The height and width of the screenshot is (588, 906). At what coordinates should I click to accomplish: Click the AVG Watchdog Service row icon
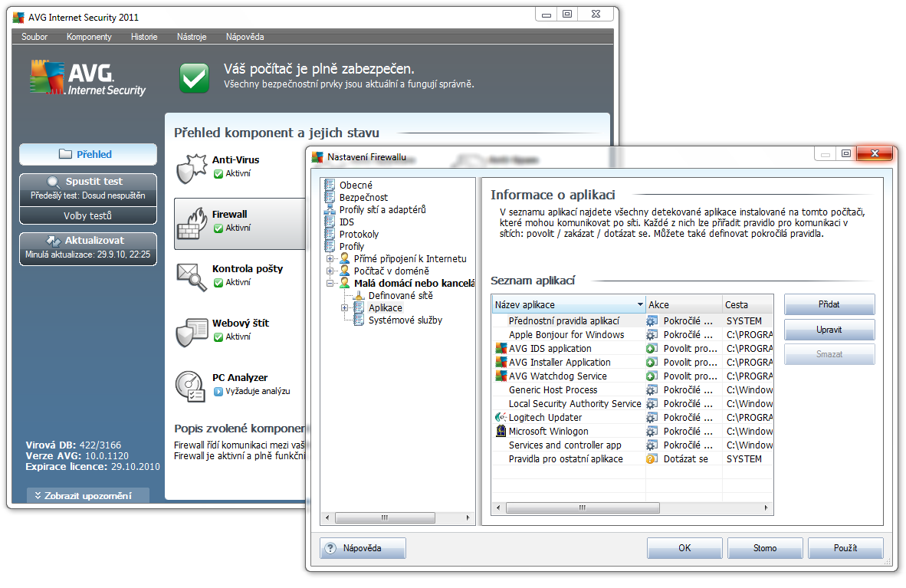pos(501,376)
